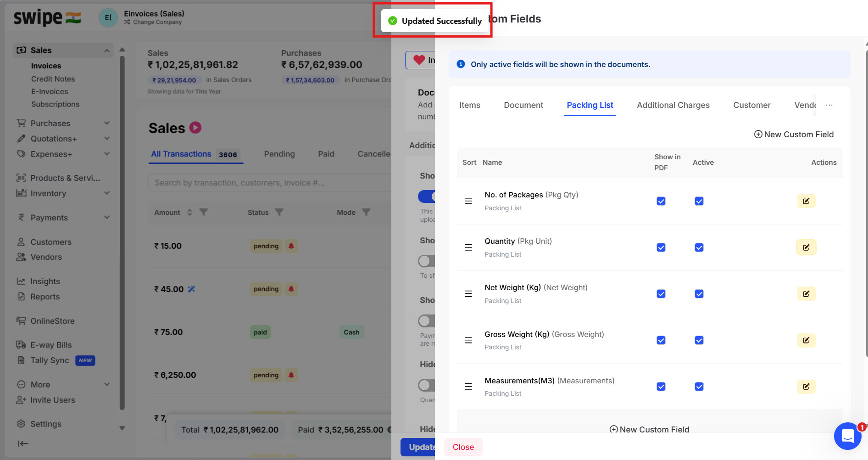This screenshot has height=460, width=868.
Task: Uncheck Show in PDF for No. of Packages
Action: pyautogui.click(x=661, y=201)
